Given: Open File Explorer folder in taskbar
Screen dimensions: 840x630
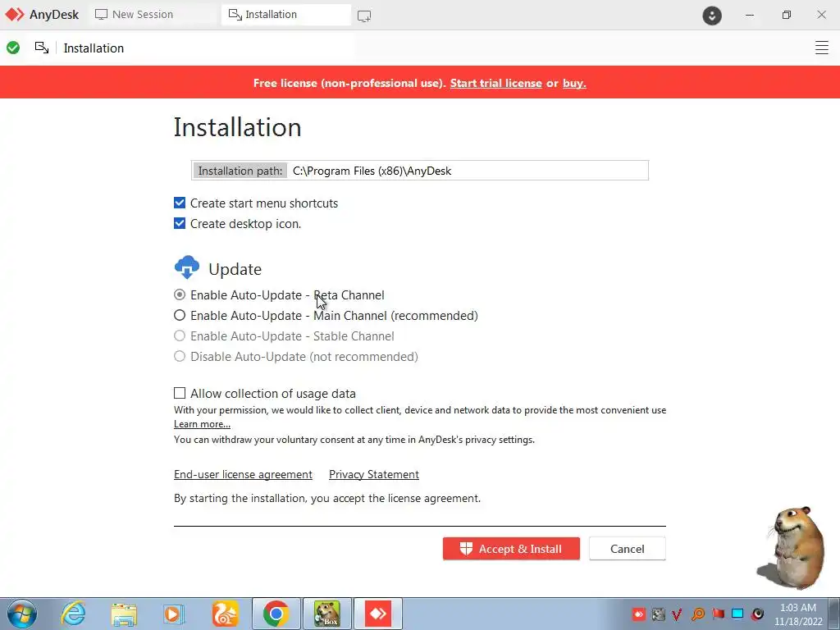Looking at the screenshot, I should [124, 614].
